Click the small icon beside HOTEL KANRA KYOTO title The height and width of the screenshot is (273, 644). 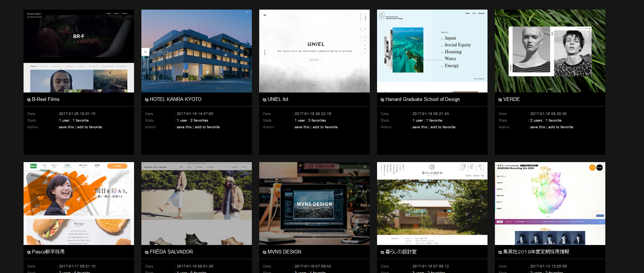(x=147, y=100)
